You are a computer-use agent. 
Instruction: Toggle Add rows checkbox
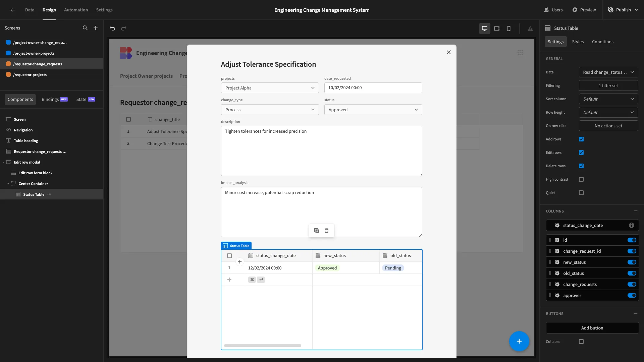pyautogui.click(x=581, y=139)
